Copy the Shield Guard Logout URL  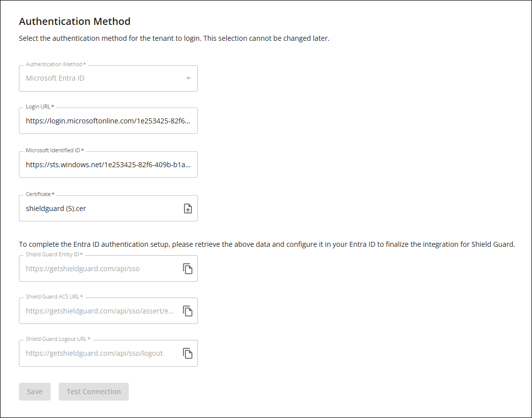click(187, 353)
